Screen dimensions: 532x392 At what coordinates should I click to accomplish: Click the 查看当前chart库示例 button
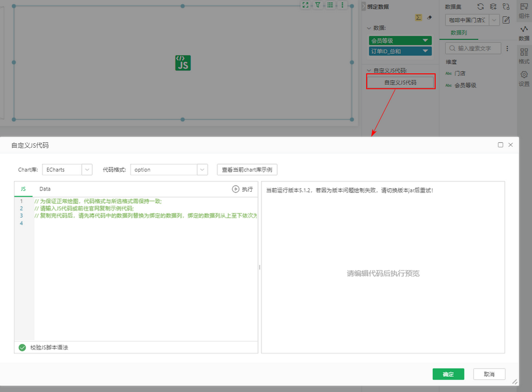pyautogui.click(x=247, y=170)
